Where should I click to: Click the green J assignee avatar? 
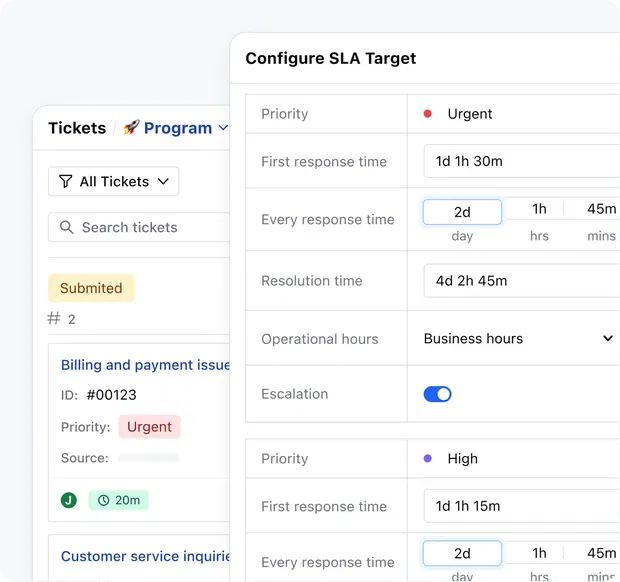(x=69, y=500)
